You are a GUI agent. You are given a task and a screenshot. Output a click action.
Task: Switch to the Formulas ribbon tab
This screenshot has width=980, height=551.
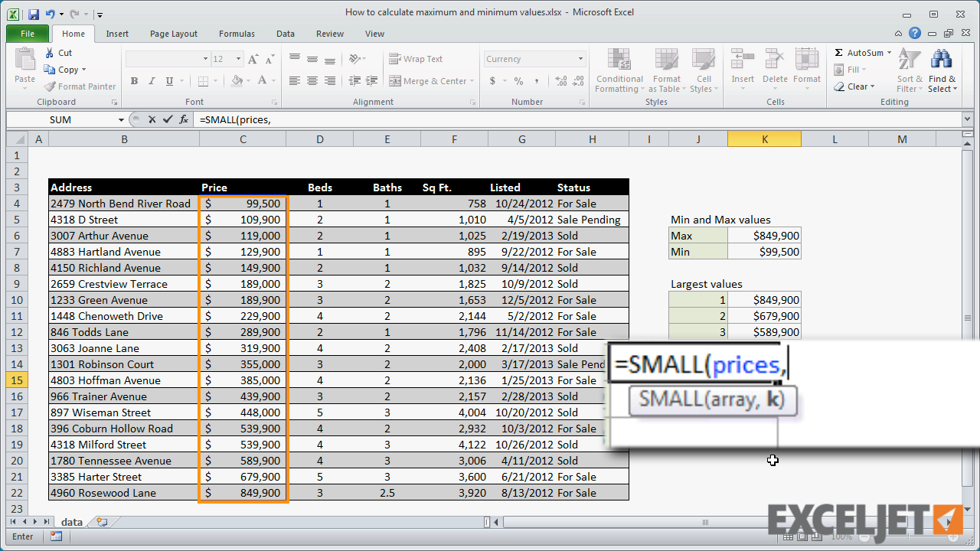click(236, 34)
